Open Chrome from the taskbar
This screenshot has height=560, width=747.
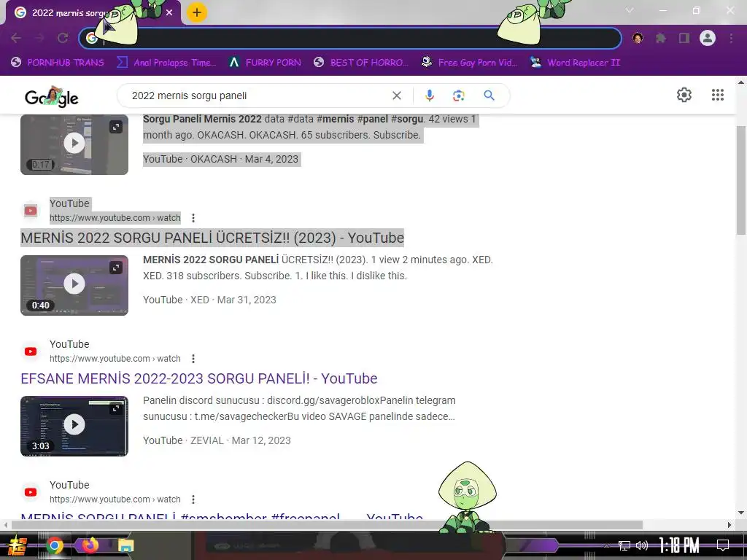55,545
